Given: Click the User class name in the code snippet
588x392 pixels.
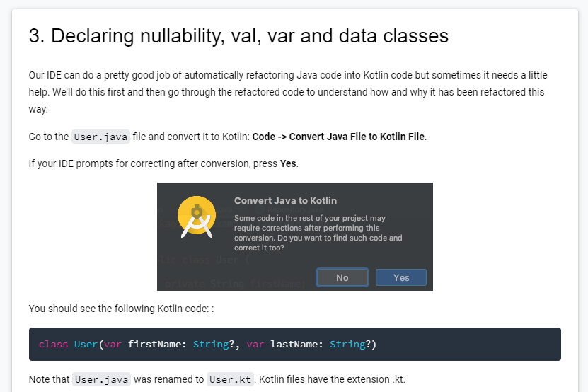Looking at the screenshot, I should click(x=86, y=344).
